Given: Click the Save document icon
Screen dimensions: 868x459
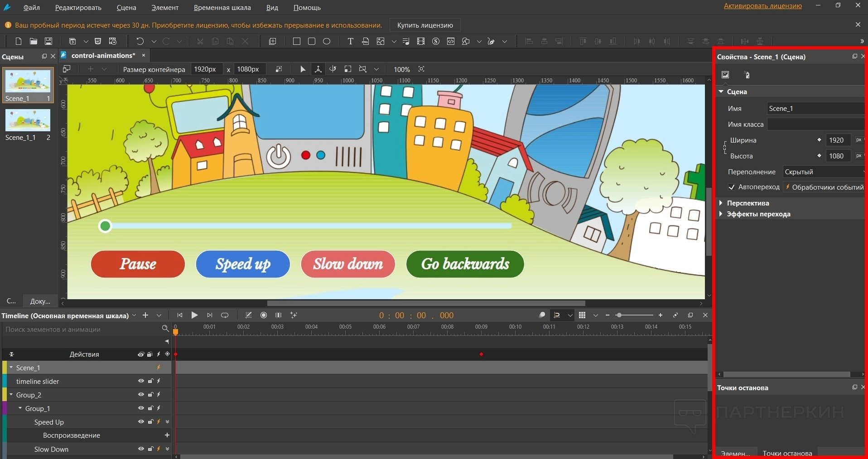Looking at the screenshot, I should coord(48,41).
